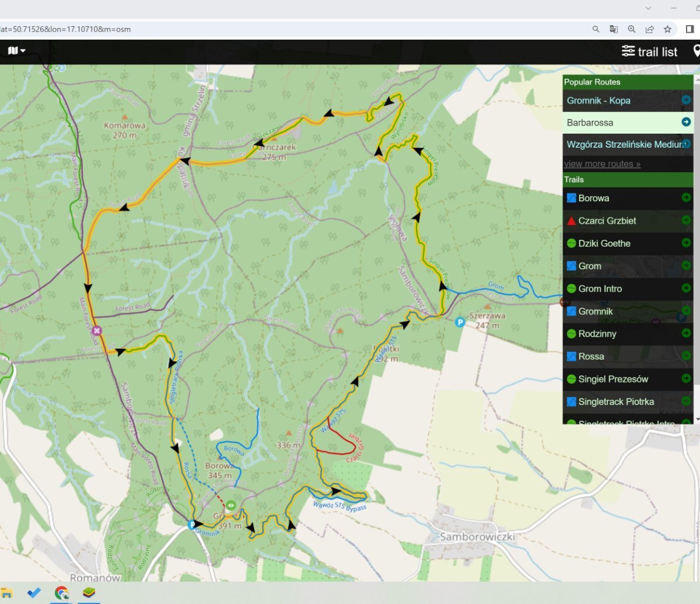Click the browser zoom magnifier icon

coord(632,29)
